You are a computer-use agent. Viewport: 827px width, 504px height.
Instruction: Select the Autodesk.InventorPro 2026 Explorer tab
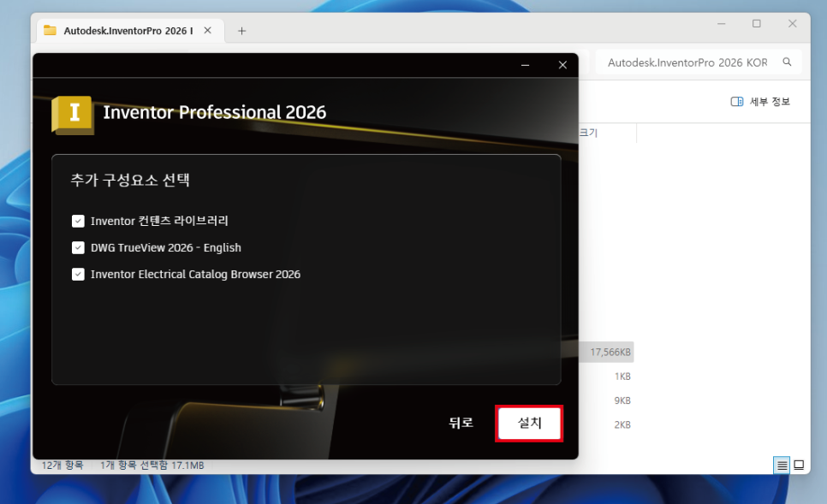[x=128, y=31]
